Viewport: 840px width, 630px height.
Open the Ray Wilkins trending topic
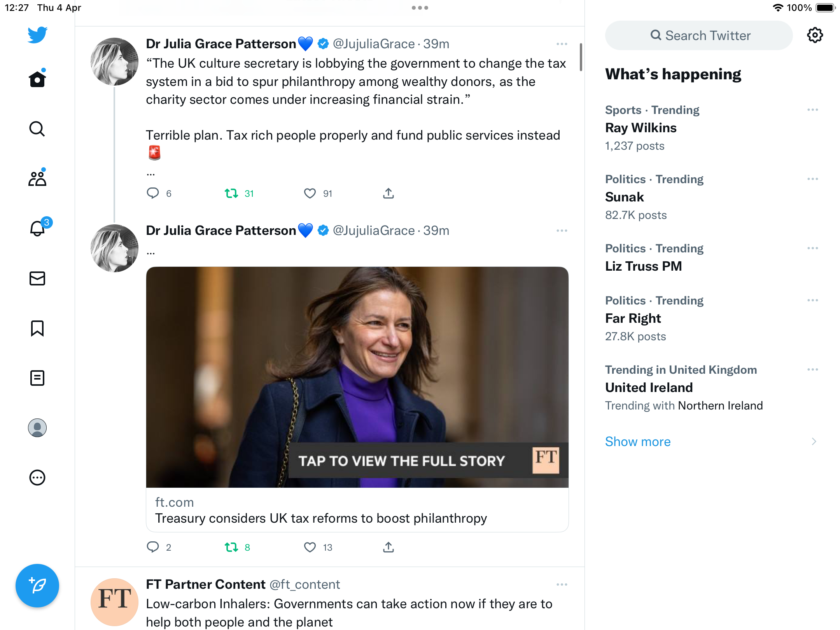[x=641, y=128]
